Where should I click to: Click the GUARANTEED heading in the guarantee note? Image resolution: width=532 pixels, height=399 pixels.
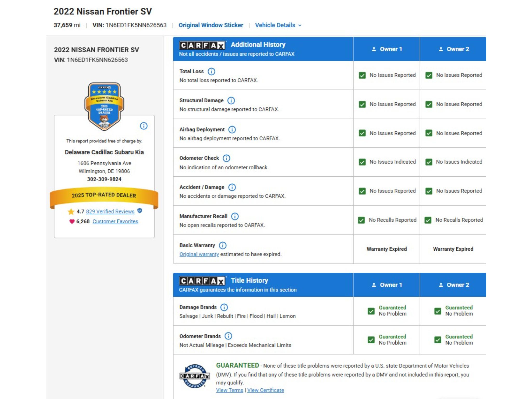click(x=237, y=365)
